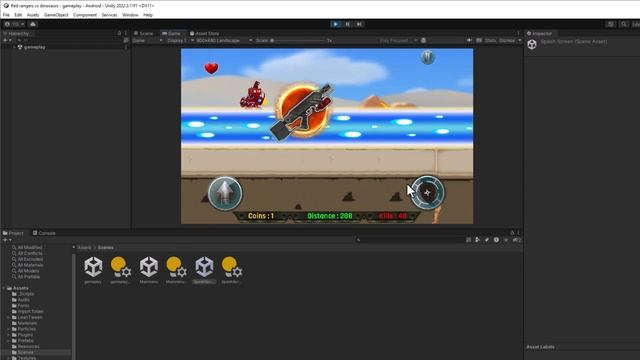Expand the gameplay scene in Hierarchy
Screen dimensions: 640x360
14,47
